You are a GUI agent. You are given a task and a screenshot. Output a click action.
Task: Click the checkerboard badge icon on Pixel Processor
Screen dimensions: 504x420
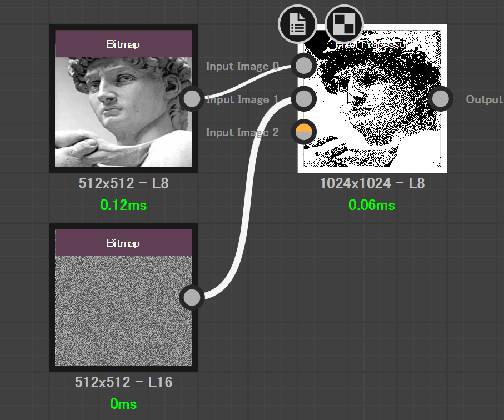pyautogui.click(x=345, y=24)
